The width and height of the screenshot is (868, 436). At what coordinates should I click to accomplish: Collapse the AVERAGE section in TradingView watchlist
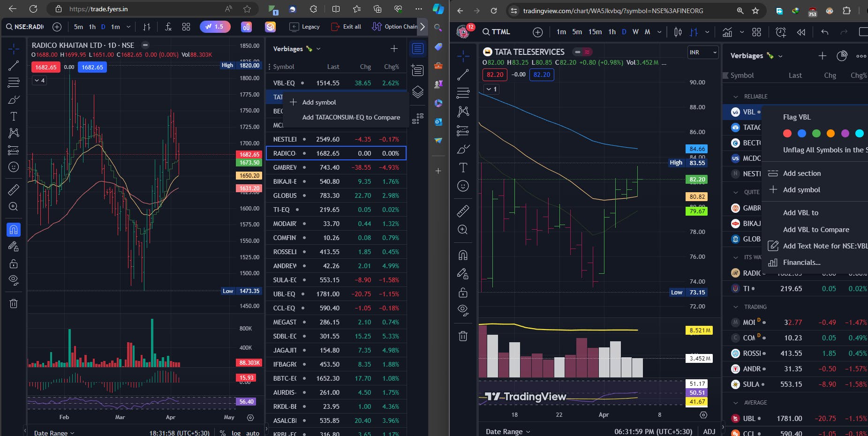pyautogui.click(x=735, y=403)
